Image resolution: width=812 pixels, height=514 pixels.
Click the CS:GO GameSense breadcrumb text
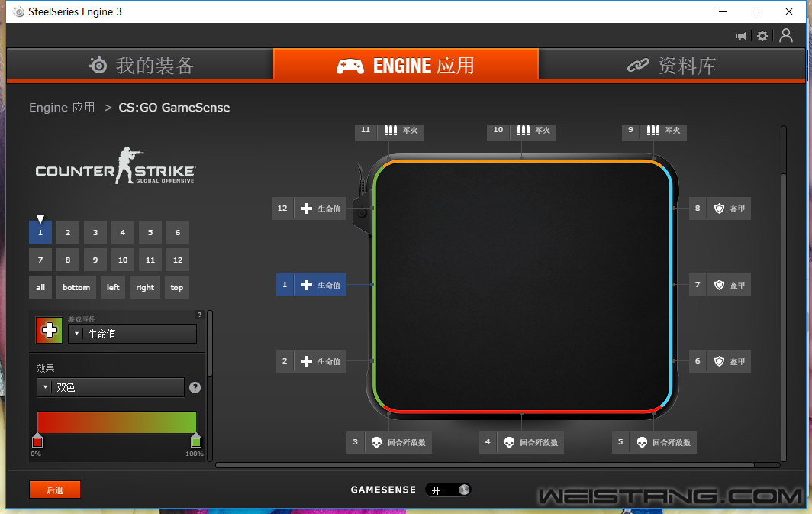click(x=174, y=107)
